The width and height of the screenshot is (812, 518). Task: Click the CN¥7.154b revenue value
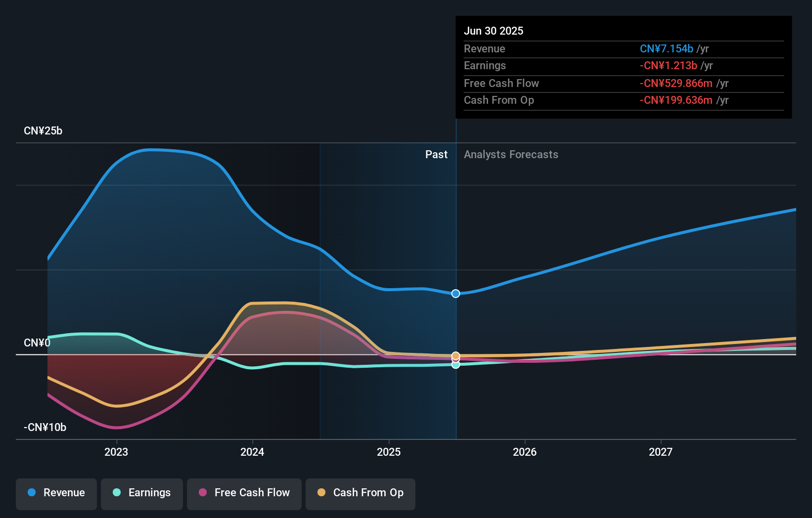tap(667, 49)
